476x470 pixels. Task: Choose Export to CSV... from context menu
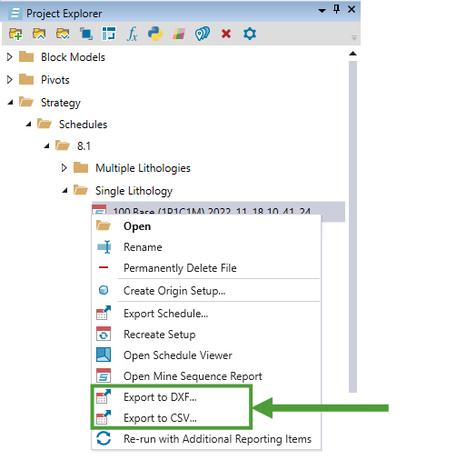[160, 418]
